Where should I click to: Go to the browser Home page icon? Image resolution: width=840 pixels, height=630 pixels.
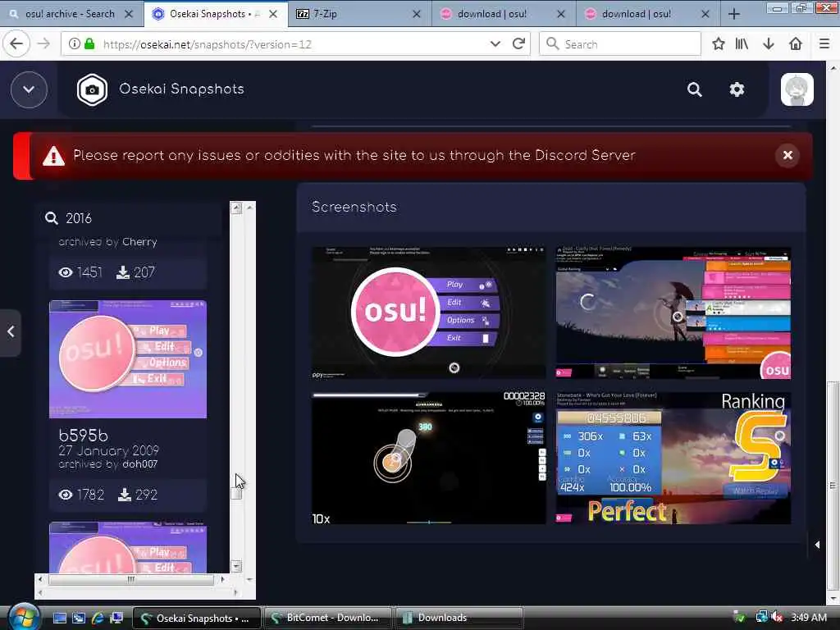tap(796, 44)
